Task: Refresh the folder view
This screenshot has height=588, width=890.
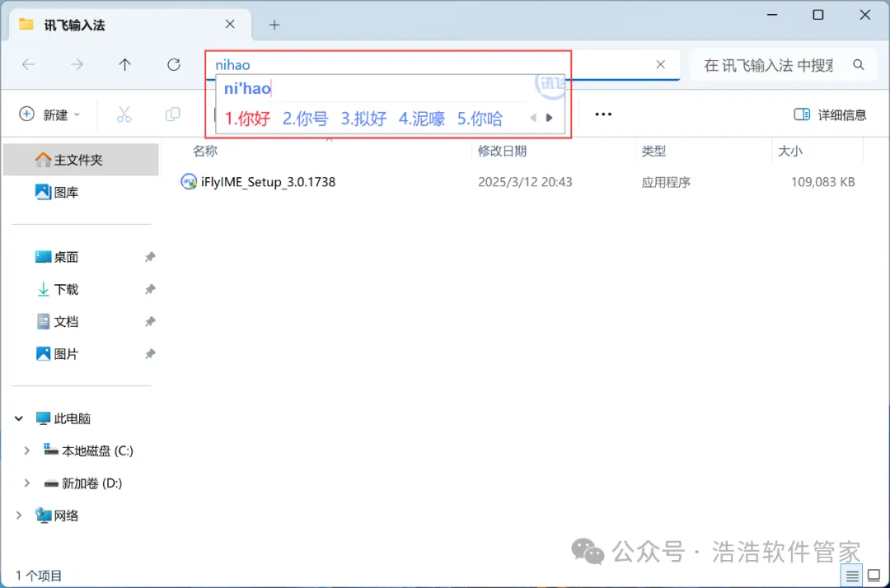Action: (x=174, y=64)
